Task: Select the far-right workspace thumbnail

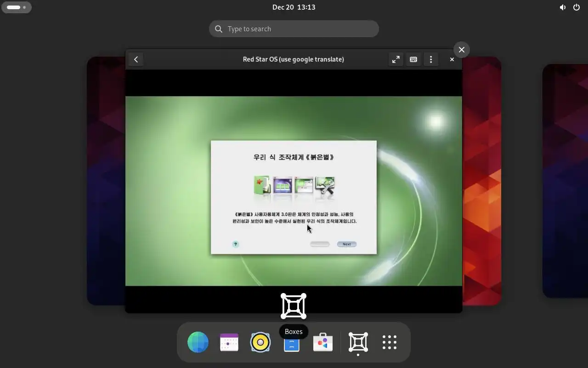Action: (565, 181)
